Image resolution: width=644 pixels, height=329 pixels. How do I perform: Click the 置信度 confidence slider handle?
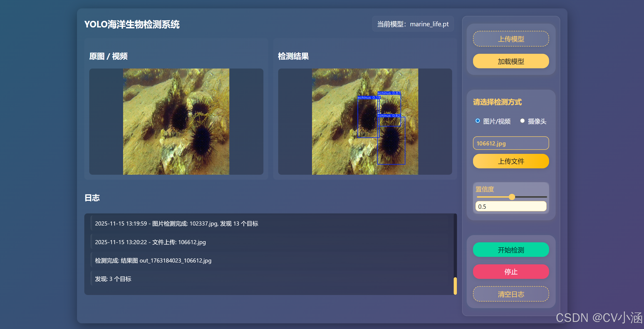(x=512, y=197)
